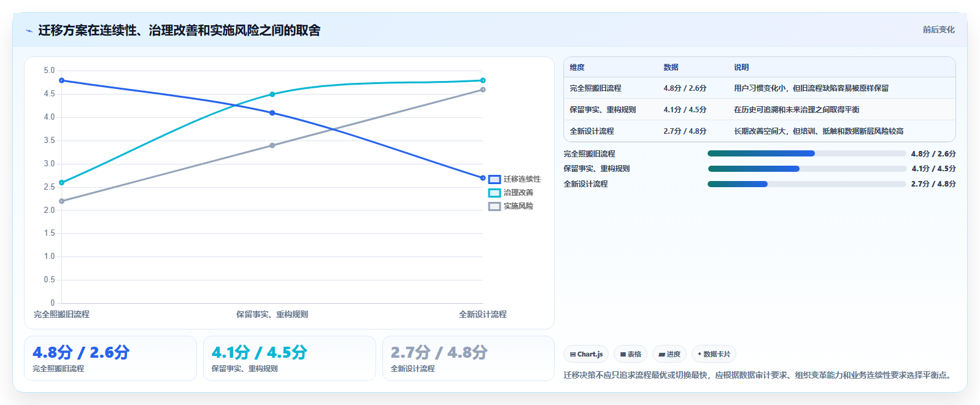Screen dimensions: 980x405
Task: Click the 表格 chip
Action: point(630,354)
